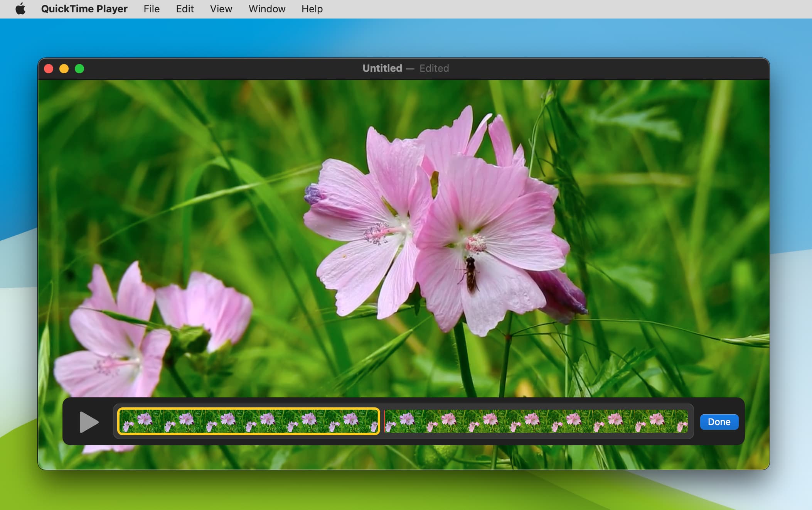Open the View menu

pos(221,9)
